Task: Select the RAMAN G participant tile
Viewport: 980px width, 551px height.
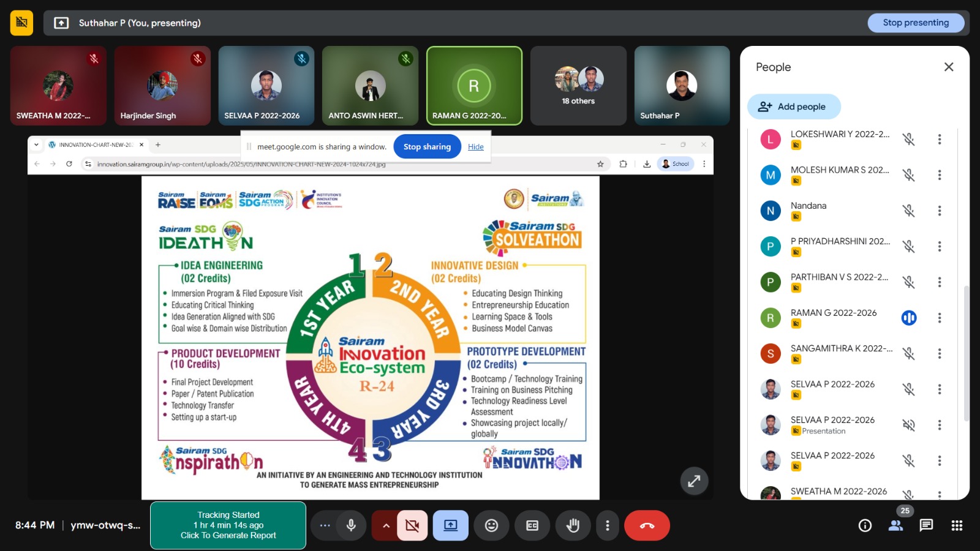Action: [474, 86]
